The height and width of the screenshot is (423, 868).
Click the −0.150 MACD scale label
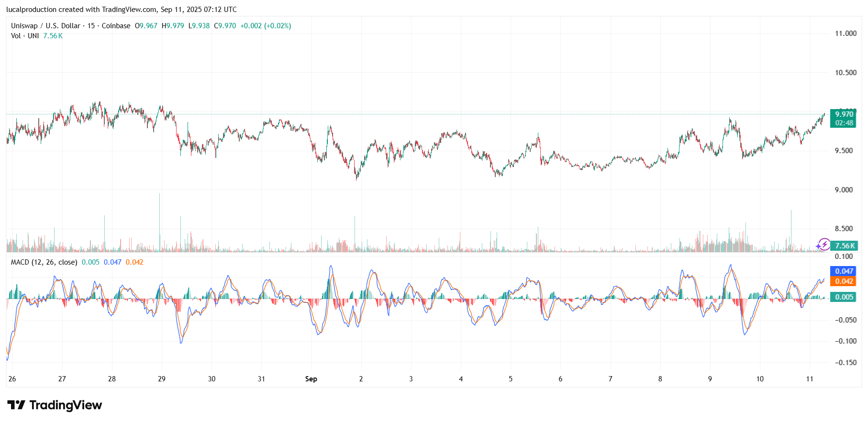coord(846,363)
